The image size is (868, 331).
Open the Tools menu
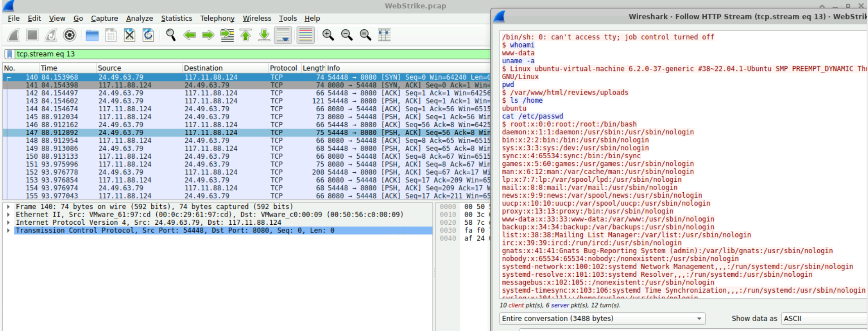[288, 18]
